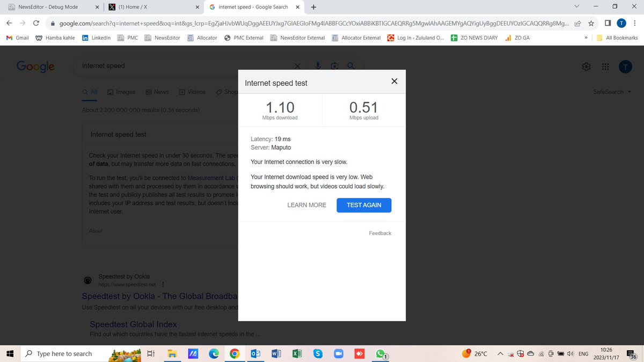This screenshot has height=362, width=644.
Task: Click the magnifier search button
Action: pyautogui.click(x=351, y=66)
